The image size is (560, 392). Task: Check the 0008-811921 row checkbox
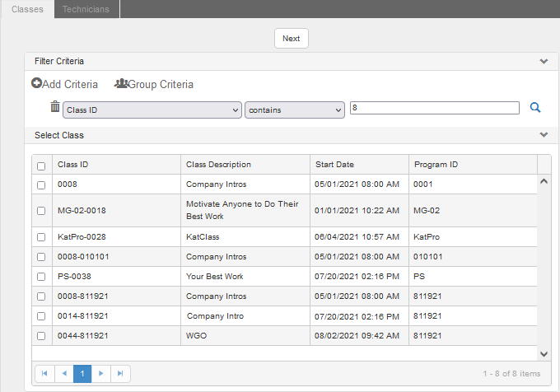pyautogui.click(x=41, y=296)
